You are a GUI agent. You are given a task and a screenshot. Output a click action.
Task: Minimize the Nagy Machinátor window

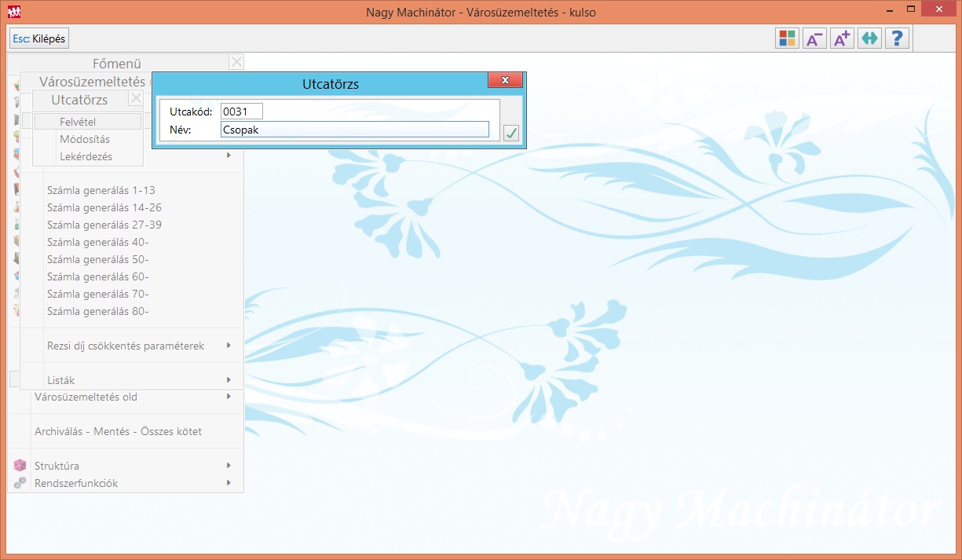[x=889, y=9]
